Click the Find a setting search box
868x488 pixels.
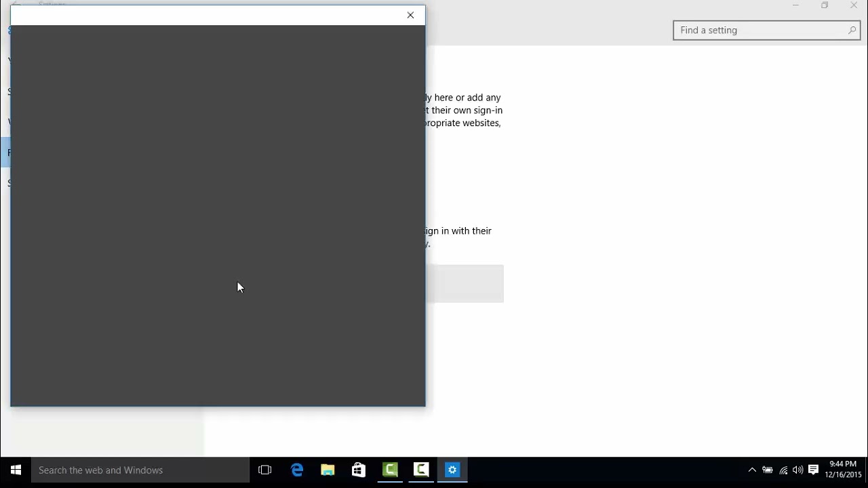[x=766, y=30]
